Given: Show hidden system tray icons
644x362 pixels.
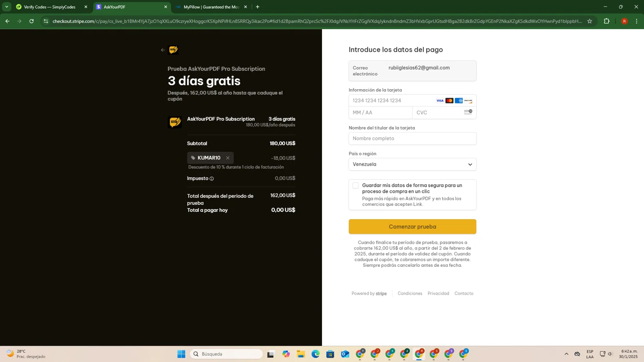Looking at the screenshot, I should pos(566,354).
